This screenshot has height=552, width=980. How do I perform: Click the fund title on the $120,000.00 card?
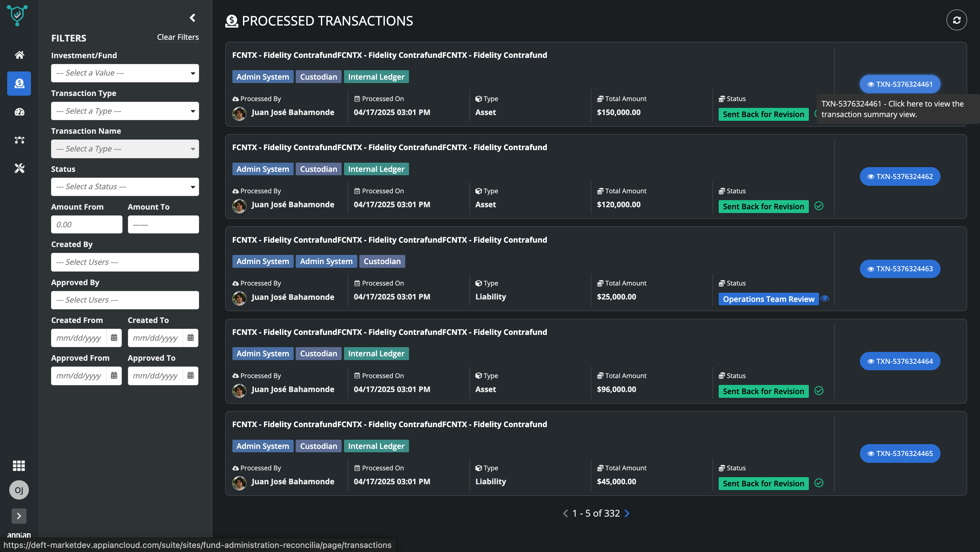click(x=390, y=148)
